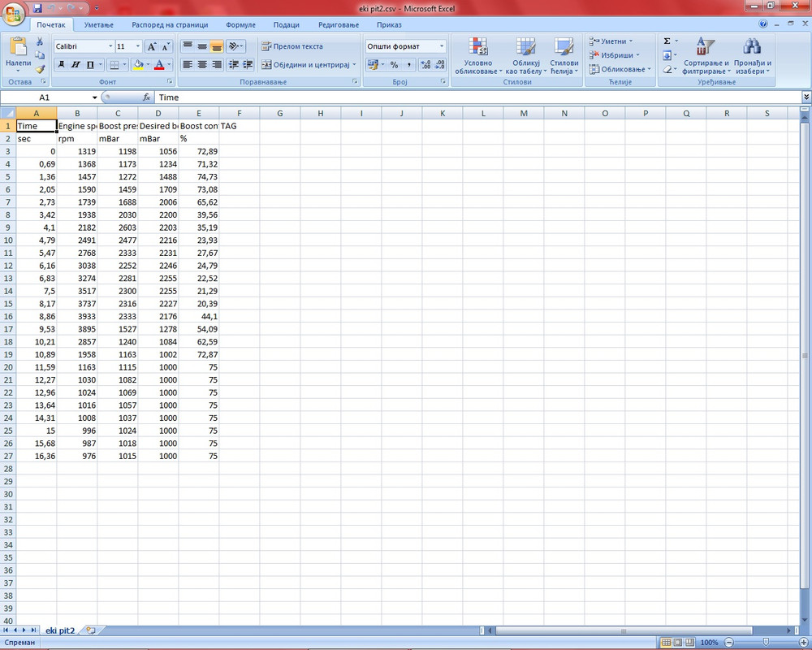Decrease decimal places

(x=439, y=65)
